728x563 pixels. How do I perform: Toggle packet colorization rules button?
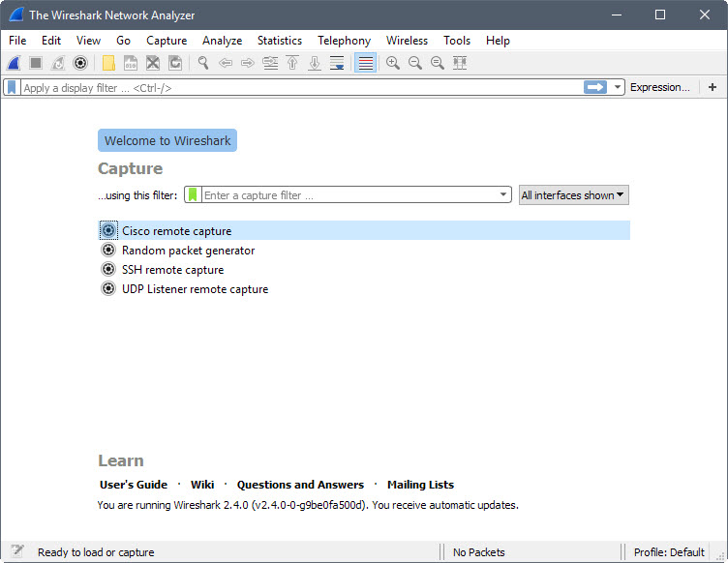[x=365, y=63]
